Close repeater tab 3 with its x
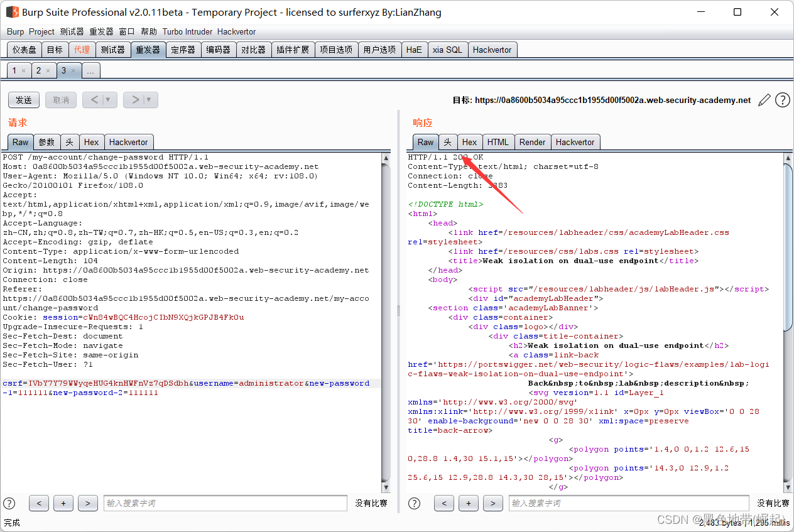The width and height of the screenshot is (794, 532). tap(73, 71)
